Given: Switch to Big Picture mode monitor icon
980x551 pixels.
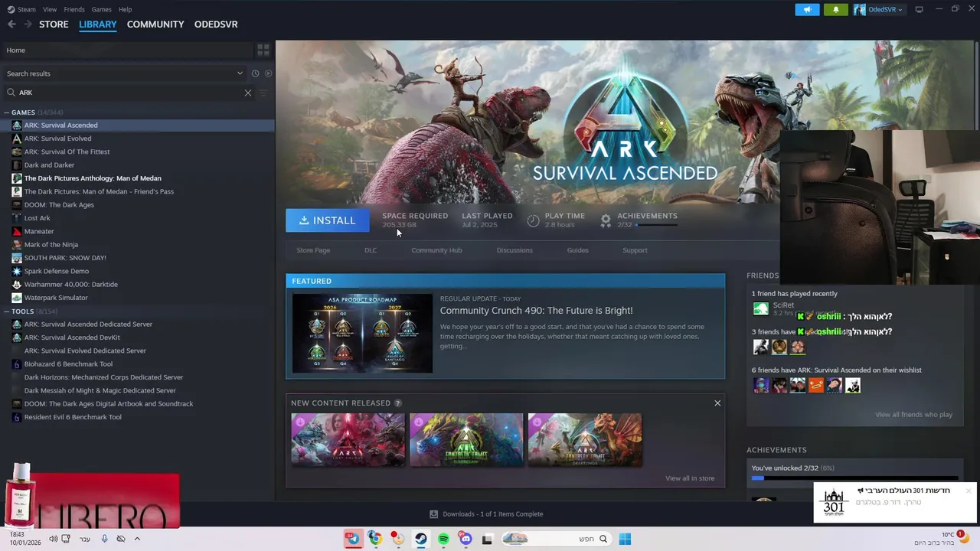Looking at the screenshot, I should [x=919, y=9].
